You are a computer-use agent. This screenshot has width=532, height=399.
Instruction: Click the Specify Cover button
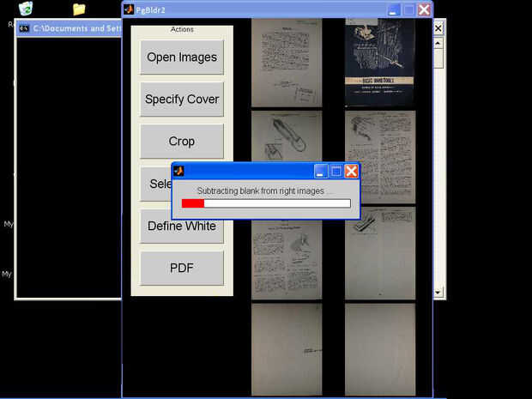(182, 99)
